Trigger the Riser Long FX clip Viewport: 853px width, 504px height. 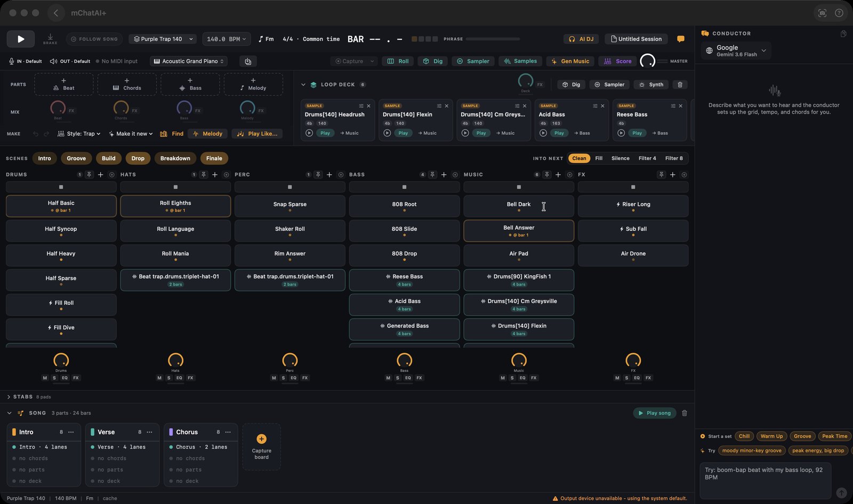point(633,206)
